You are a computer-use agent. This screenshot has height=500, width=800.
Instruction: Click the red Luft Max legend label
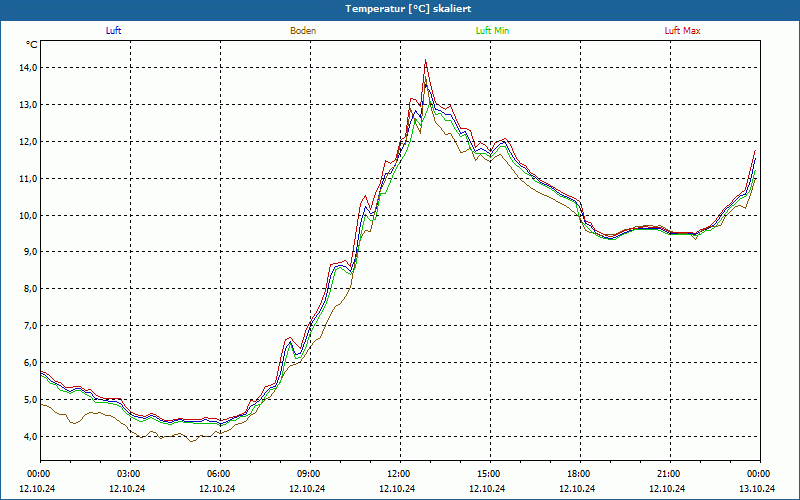pos(682,31)
